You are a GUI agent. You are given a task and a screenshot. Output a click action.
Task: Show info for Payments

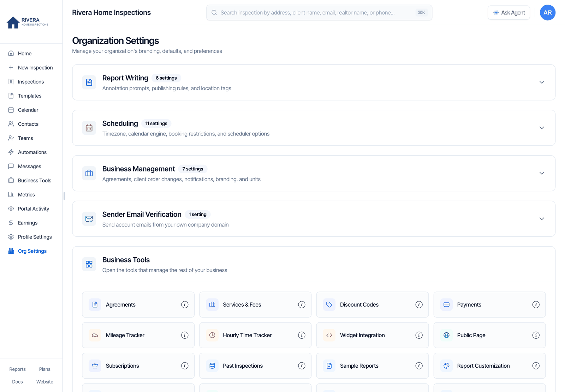(536, 304)
